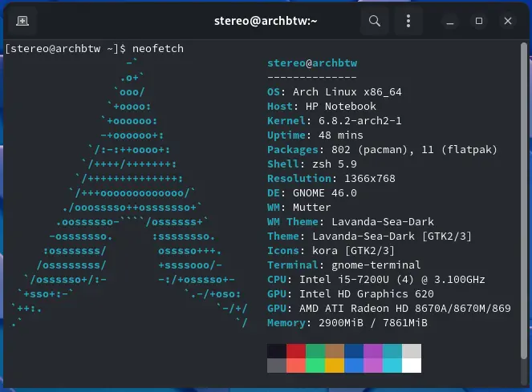Click the Uptime value 48 mins

[341, 135]
